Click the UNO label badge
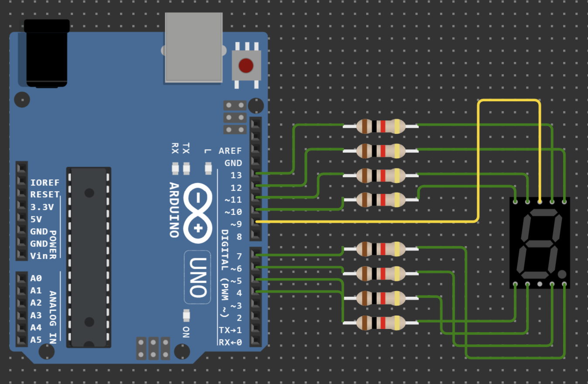Viewport: 588px width, 384px height. [x=198, y=277]
